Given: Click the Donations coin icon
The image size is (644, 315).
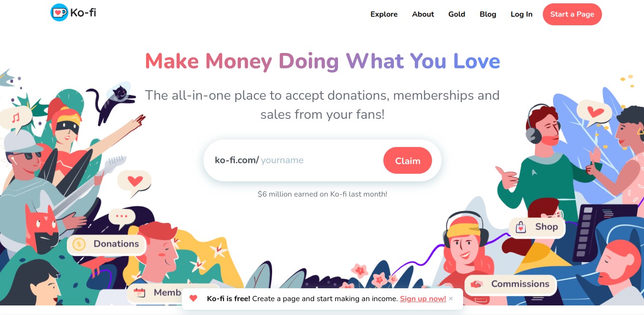Looking at the screenshot, I should pos(79,244).
